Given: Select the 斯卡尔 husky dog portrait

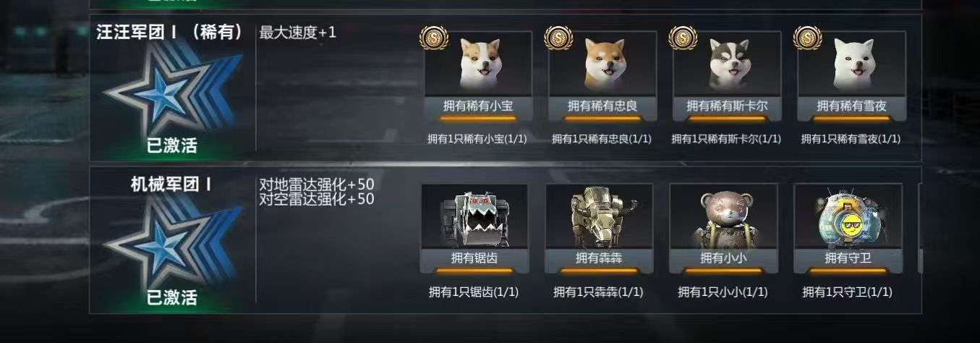Looking at the screenshot, I should point(728,65).
